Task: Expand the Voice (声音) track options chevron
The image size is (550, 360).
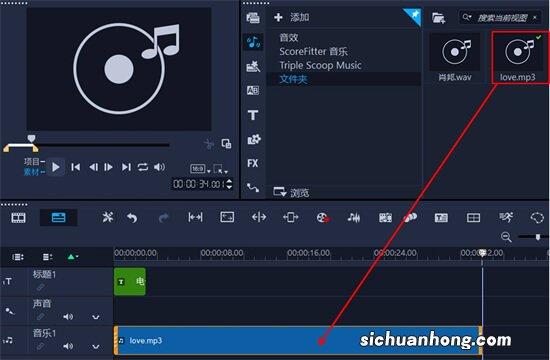Action: (96, 317)
